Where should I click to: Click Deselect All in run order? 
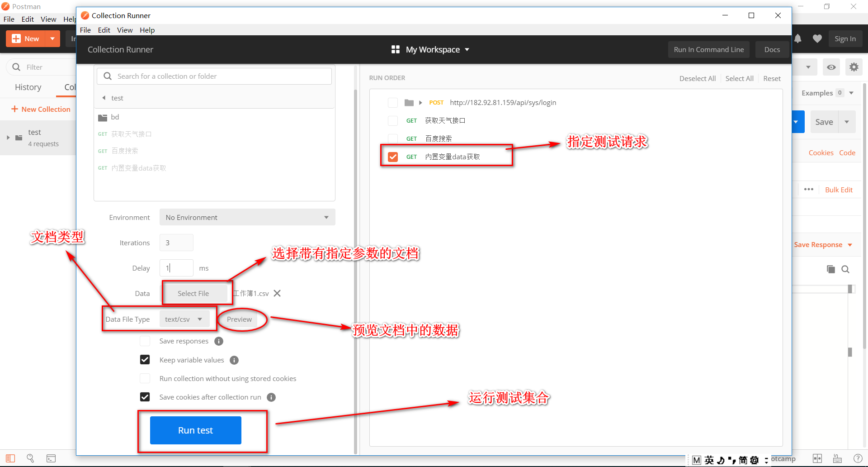(698, 78)
